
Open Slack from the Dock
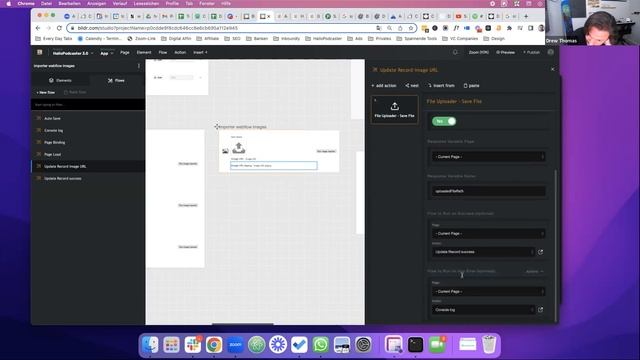coord(193,345)
